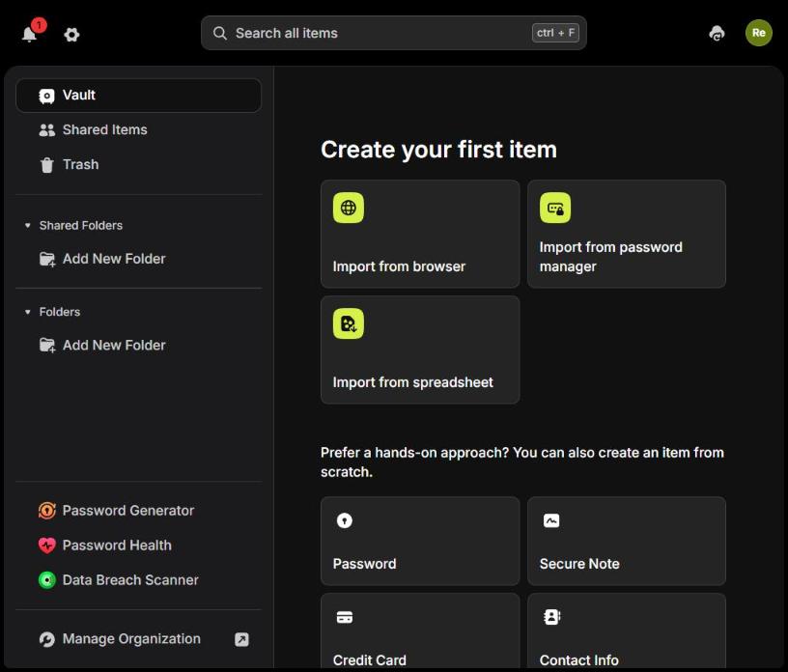Click the Secure Note icon
This screenshot has height=672, width=788.
point(551,520)
